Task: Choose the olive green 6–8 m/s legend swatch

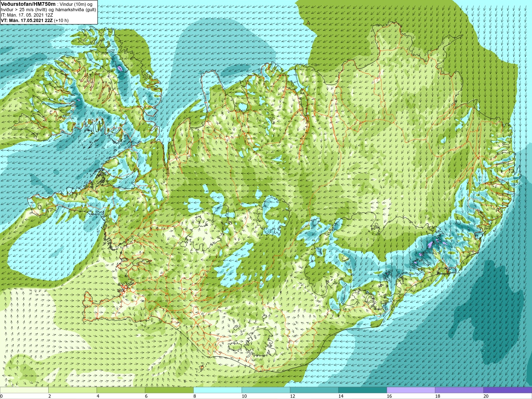Action: click(169, 390)
